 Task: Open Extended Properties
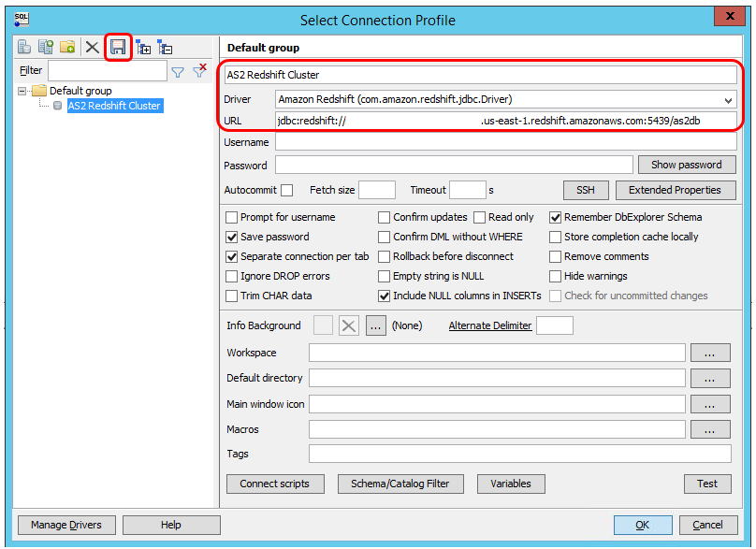click(675, 190)
